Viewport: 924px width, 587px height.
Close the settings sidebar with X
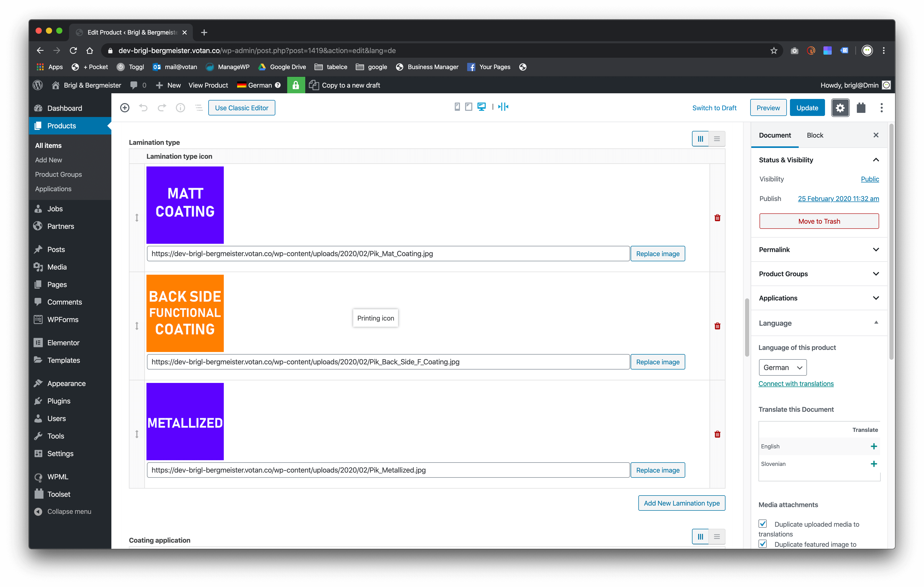876,135
